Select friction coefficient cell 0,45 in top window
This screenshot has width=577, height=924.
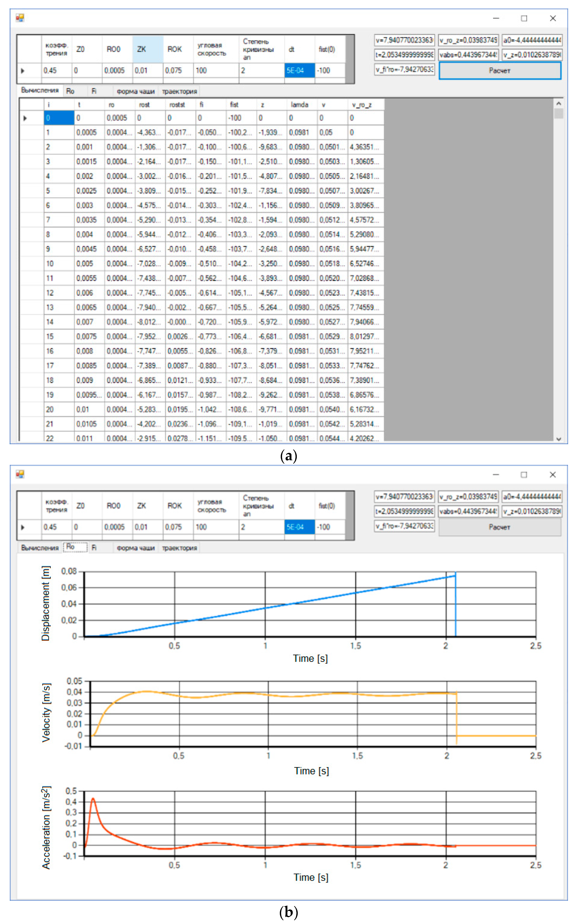pos(56,71)
